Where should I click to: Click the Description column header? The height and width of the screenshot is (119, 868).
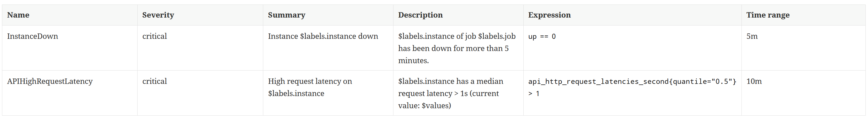tap(420, 15)
